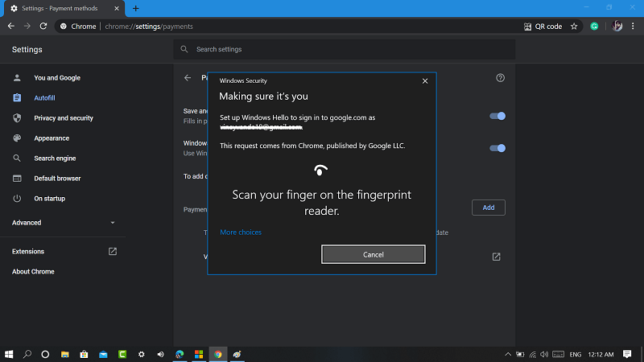
Task: Open Microsoft Store from the taskbar
Action: tap(84, 354)
